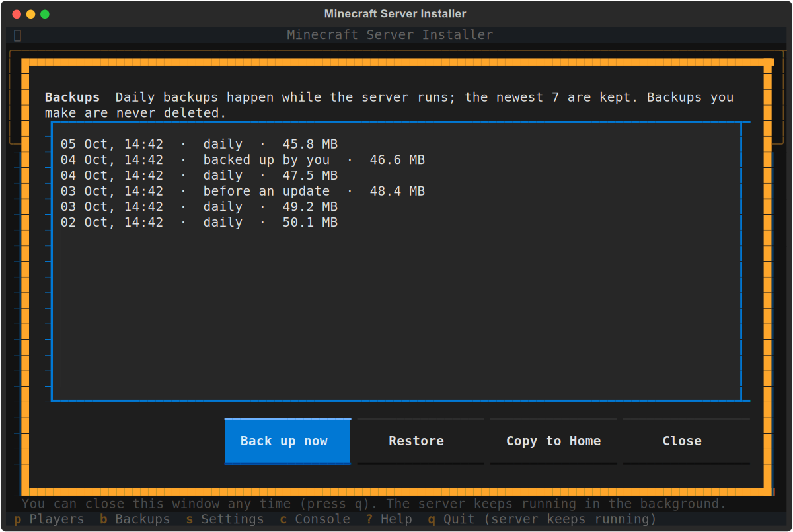
Task: Open Settings from the footer shortcuts
Action: (x=225, y=519)
